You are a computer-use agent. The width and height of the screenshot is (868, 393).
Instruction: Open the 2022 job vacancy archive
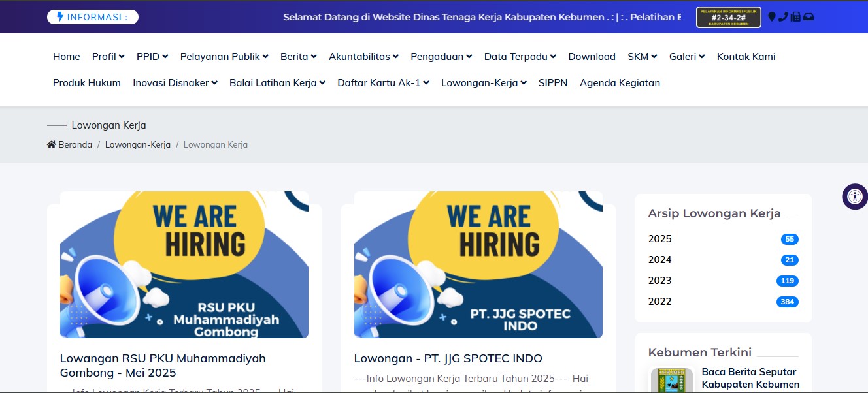pyautogui.click(x=659, y=302)
